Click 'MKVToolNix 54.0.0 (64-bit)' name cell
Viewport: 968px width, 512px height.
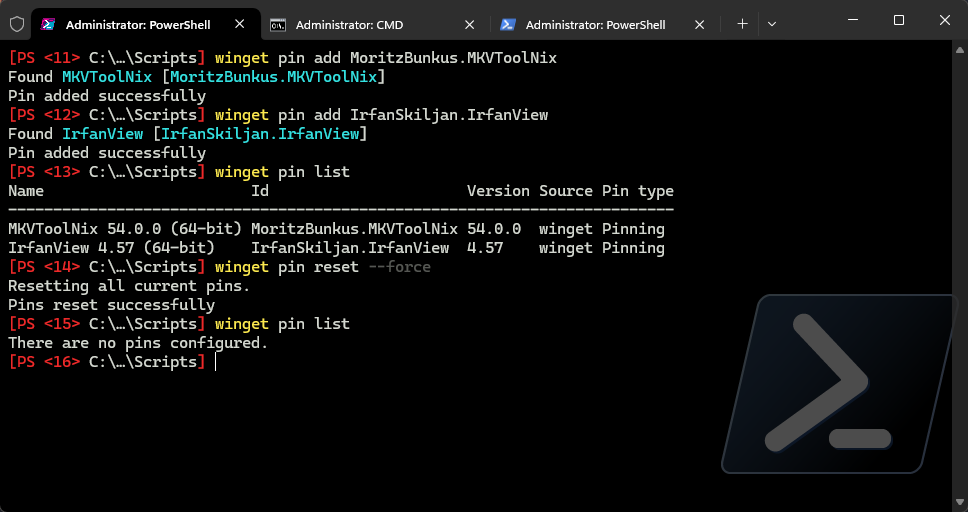click(125, 229)
